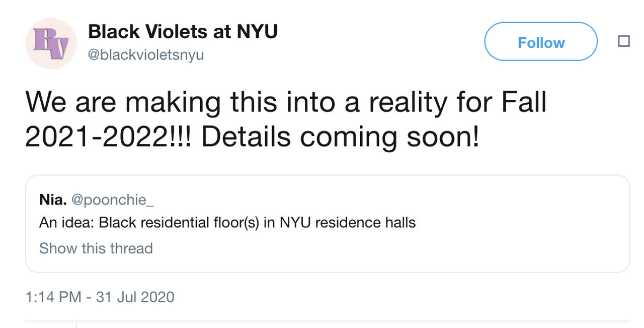The width and height of the screenshot is (644, 328).
Task: Open the "Black Violets at NYU" display name
Action: click(x=183, y=32)
